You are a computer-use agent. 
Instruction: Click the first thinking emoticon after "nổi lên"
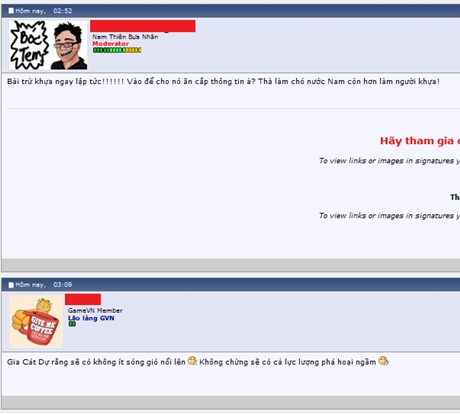click(192, 361)
